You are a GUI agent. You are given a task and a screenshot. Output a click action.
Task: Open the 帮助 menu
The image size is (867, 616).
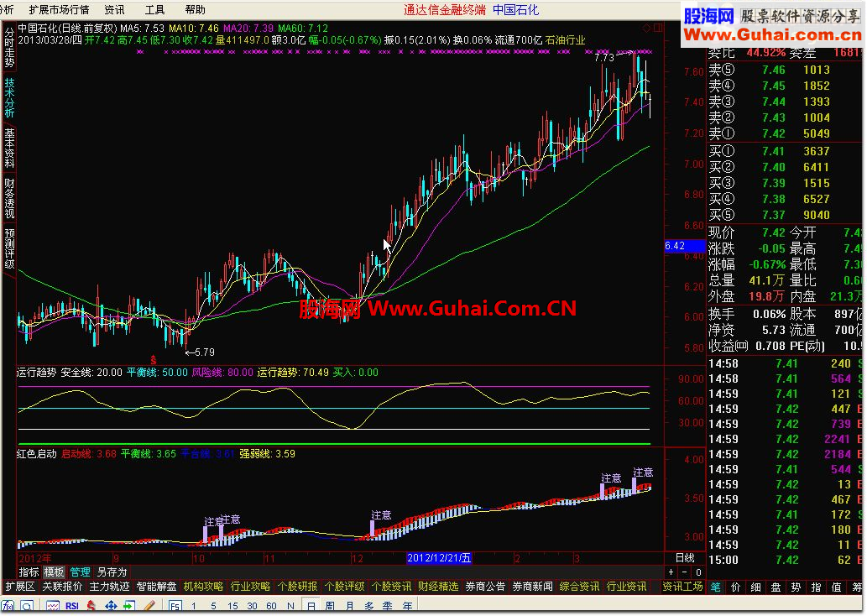tap(196, 10)
